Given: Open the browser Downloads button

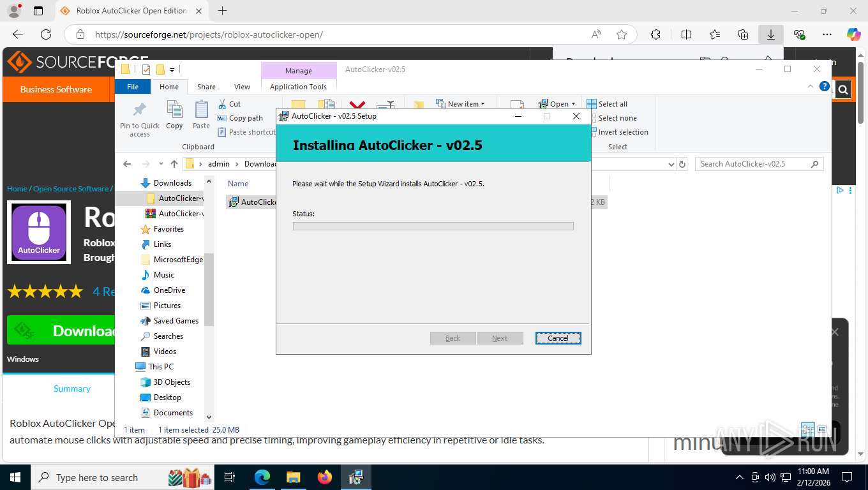Looking at the screenshot, I should 771,34.
